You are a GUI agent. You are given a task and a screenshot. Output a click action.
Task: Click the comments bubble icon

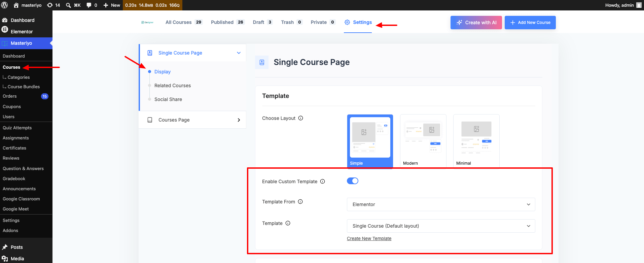pos(89,5)
